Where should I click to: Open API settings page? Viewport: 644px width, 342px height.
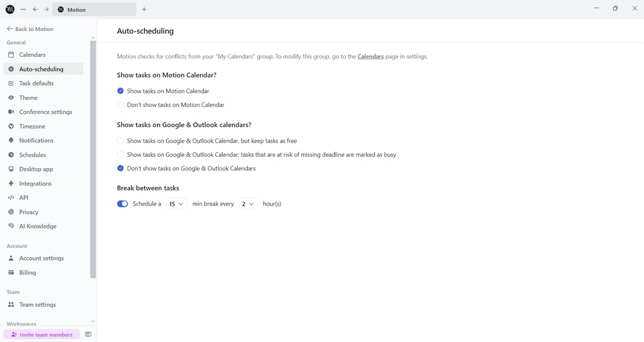pyautogui.click(x=43, y=197)
